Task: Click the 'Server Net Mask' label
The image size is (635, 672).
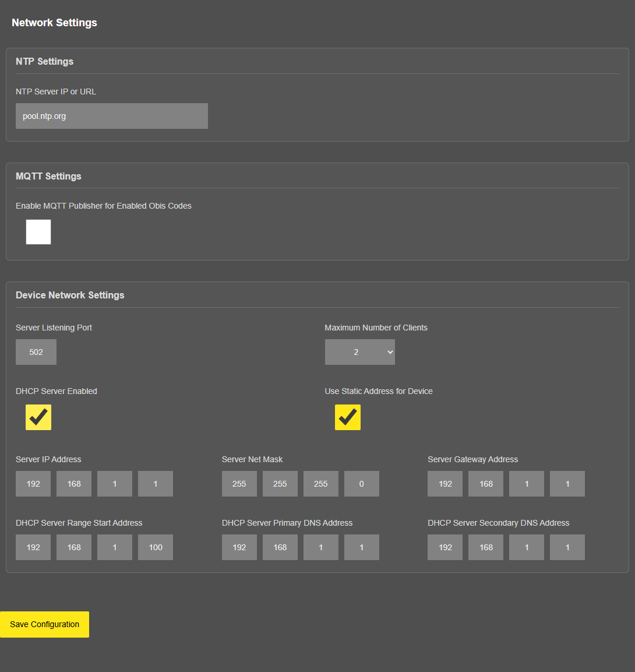Action: (252, 459)
